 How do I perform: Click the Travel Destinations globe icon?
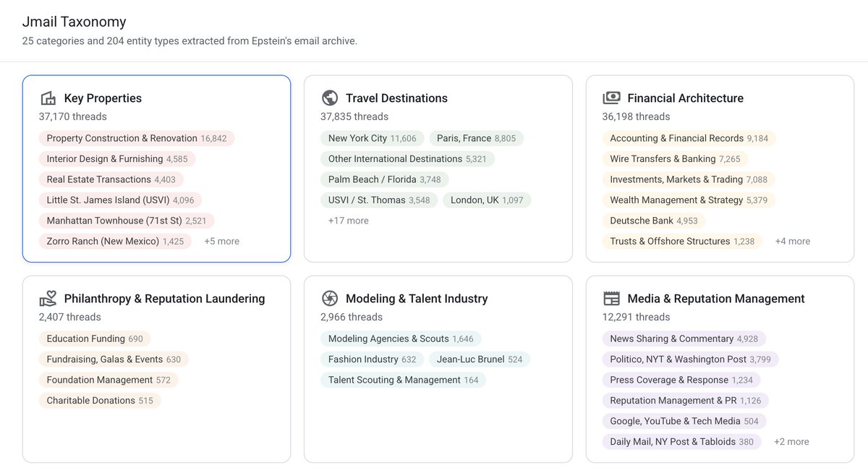[330, 97]
